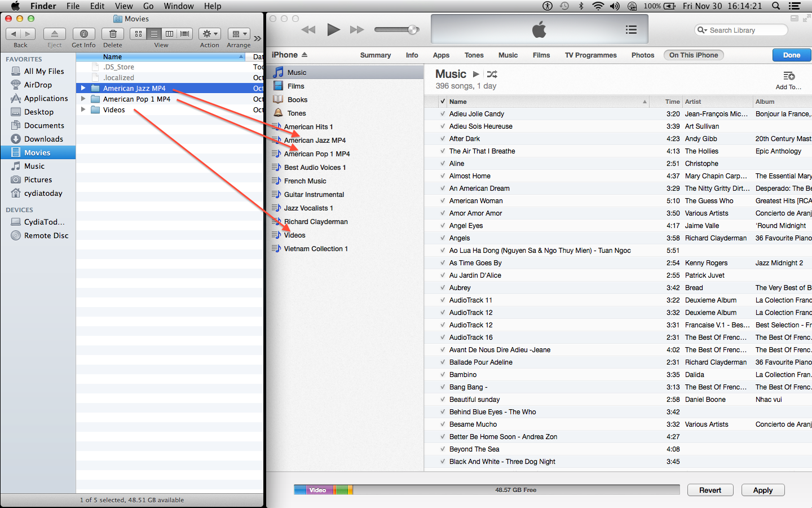
Task: Sort iTunes list by Name column
Action: point(548,102)
